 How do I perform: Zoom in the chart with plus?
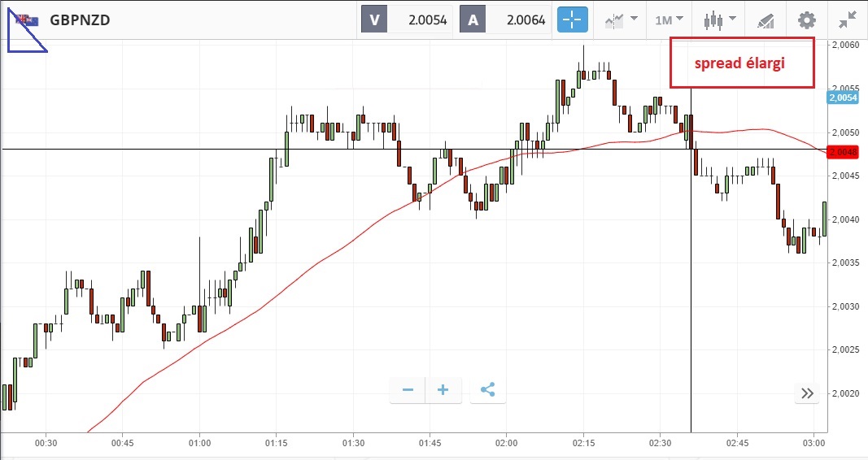(x=443, y=390)
